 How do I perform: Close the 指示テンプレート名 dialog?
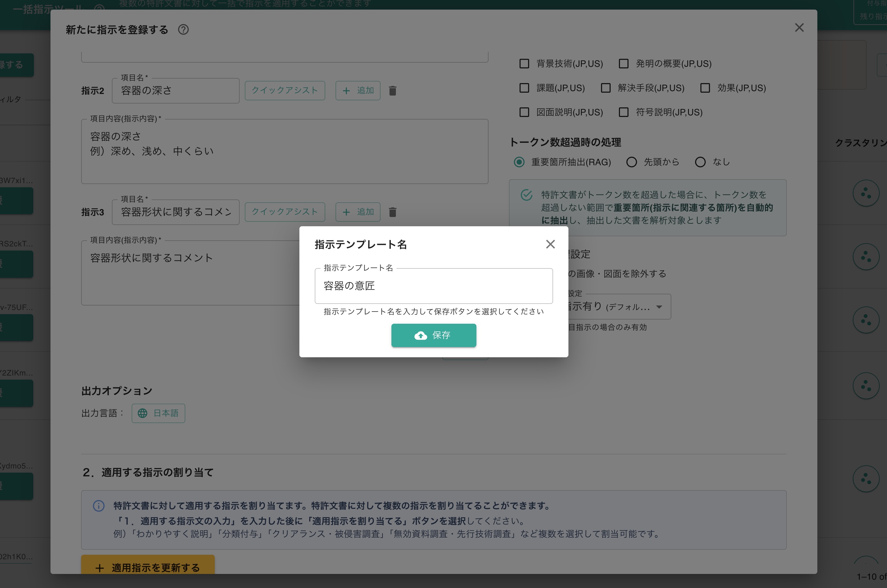tap(550, 244)
